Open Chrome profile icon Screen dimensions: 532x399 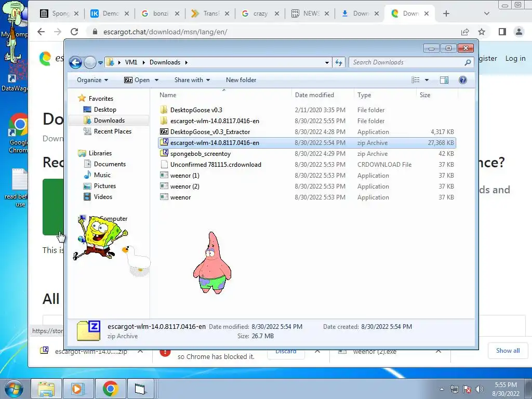[519, 32]
